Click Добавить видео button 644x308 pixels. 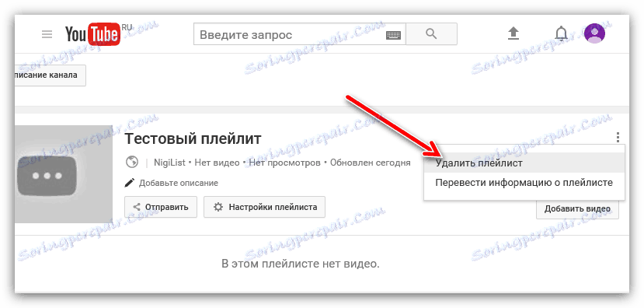click(x=577, y=209)
